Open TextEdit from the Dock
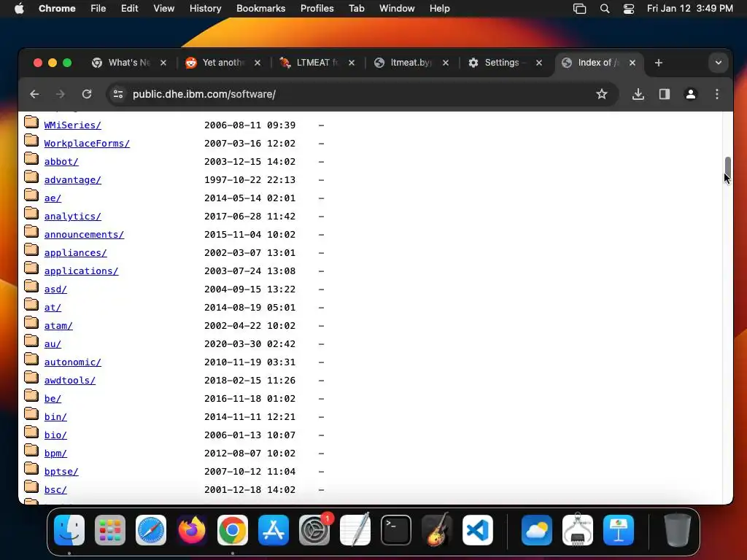The image size is (747, 560). (x=355, y=530)
